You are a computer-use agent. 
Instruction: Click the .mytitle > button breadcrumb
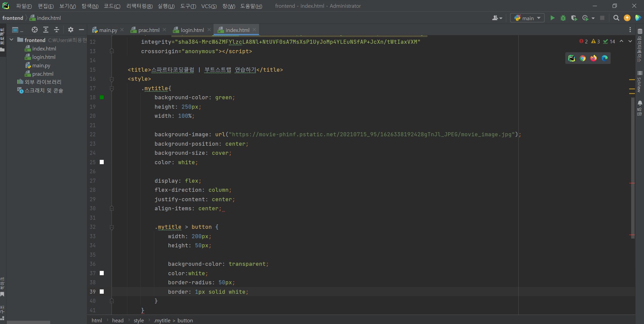173,320
